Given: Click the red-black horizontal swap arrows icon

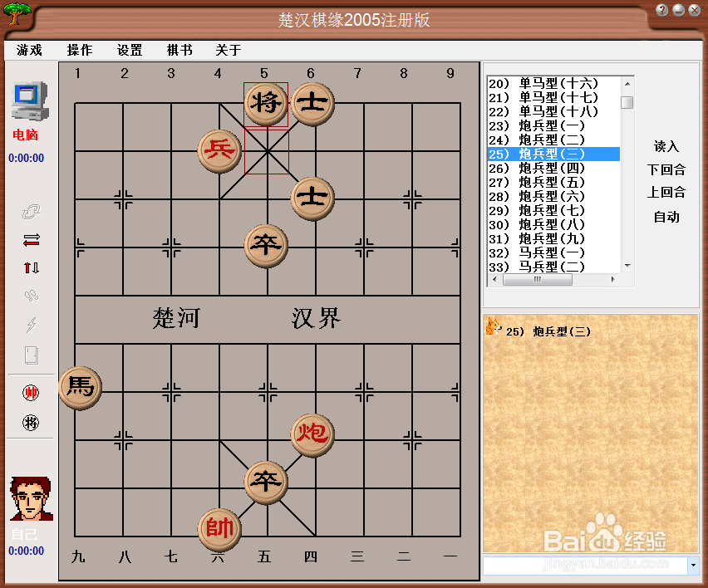Looking at the screenshot, I should coord(31,240).
